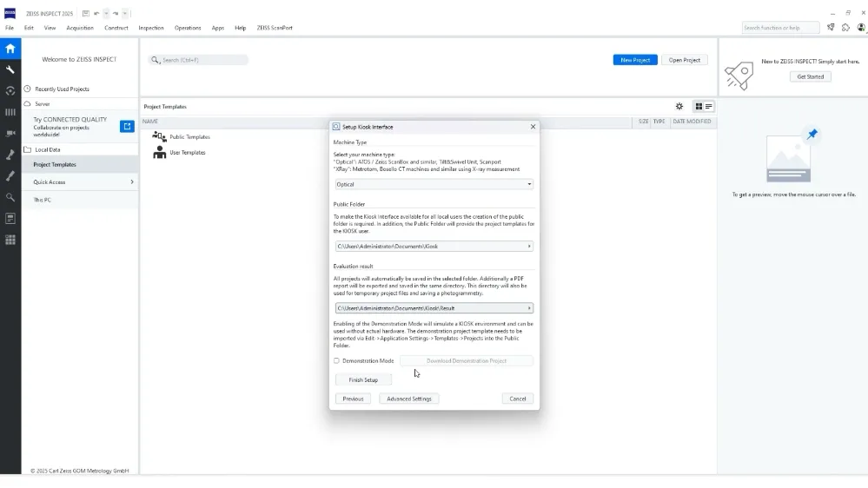Screen dimensions: 868x488
Task: Open the vertical bars icon in sidebar
Action: [10, 112]
